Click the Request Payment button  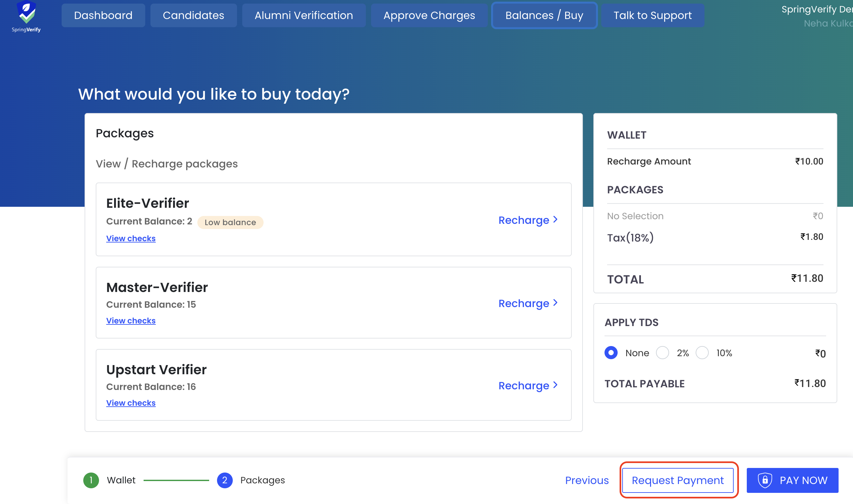pyautogui.click(x=678, y=480)
